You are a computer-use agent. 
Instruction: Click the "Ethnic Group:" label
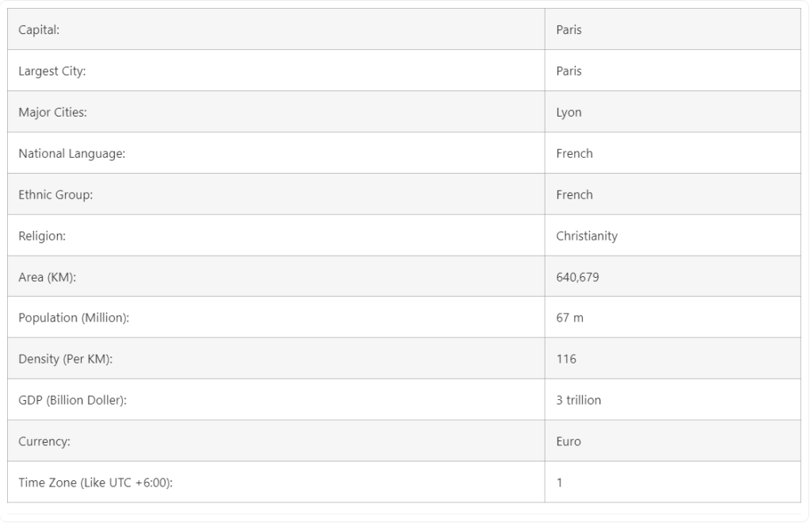coord(56,195)
